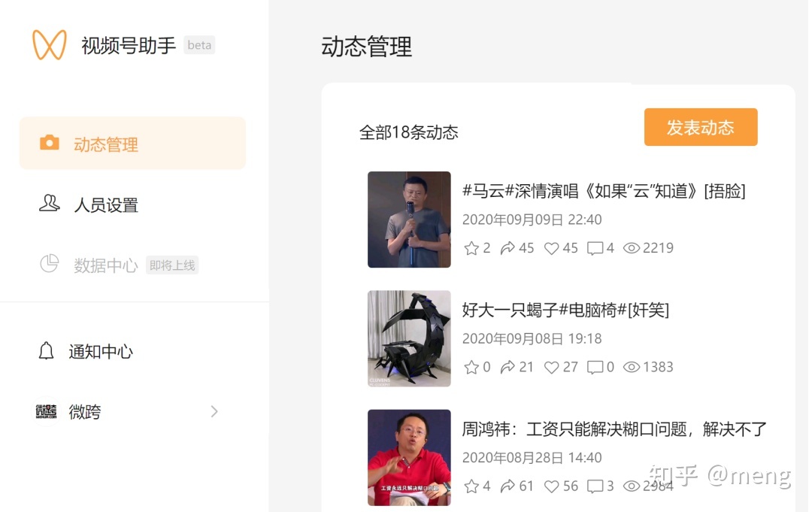
Task: Open the scorpion computer chair thumbnail
Action: click(x=409, y=338)
